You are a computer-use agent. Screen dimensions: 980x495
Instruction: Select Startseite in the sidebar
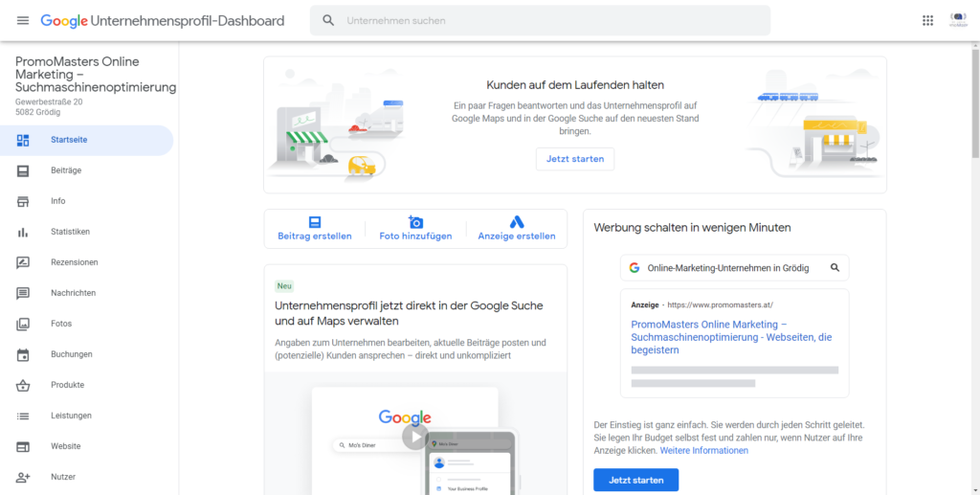pos(69,140)
